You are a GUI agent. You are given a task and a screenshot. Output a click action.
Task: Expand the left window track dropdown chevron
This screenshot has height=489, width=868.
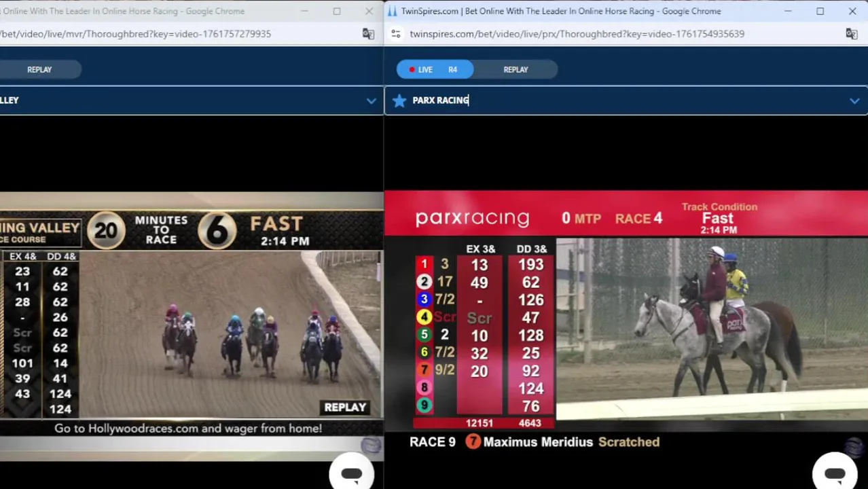pos(371,101)
